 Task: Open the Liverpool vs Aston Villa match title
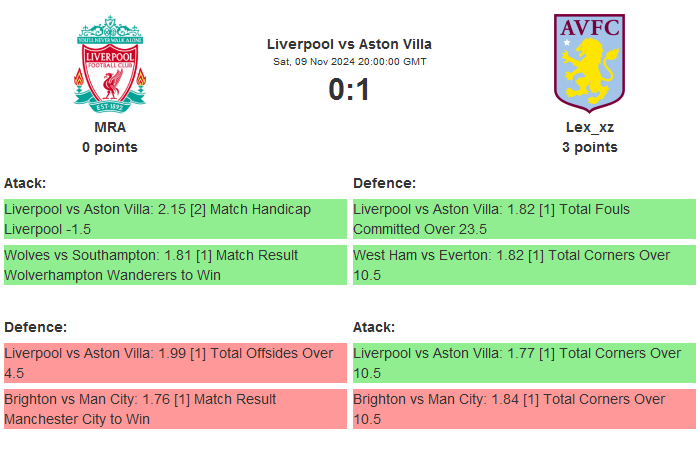pos(349,44)
